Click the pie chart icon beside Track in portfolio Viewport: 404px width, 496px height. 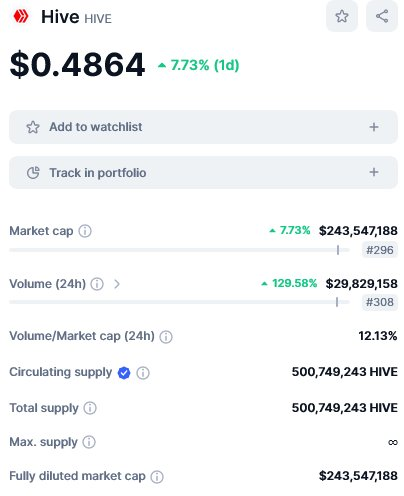(33, 172)
